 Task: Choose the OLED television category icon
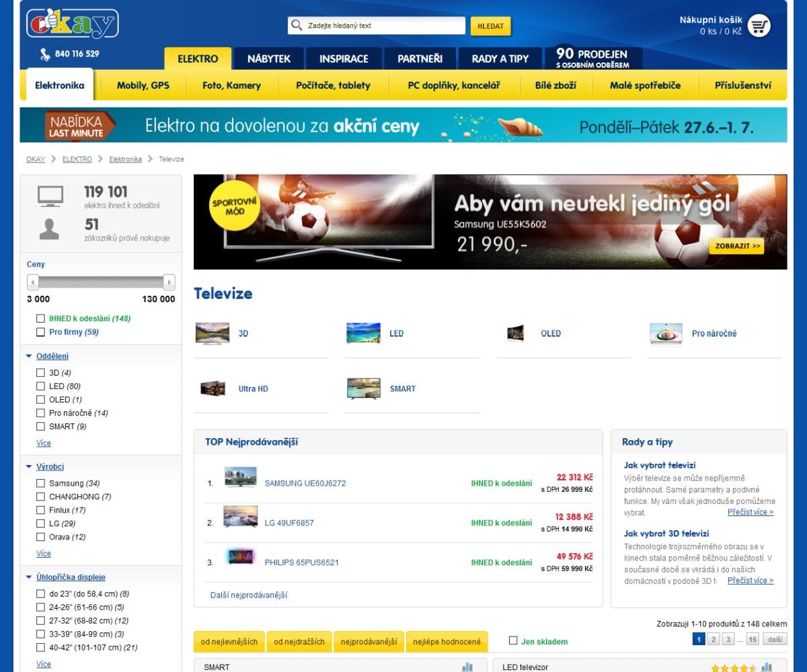[x=515, y=333]
